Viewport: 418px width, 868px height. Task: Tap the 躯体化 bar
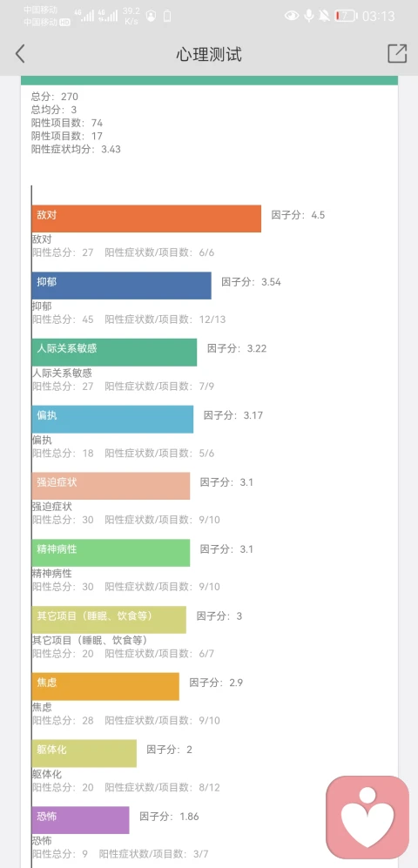click(84, 753)
